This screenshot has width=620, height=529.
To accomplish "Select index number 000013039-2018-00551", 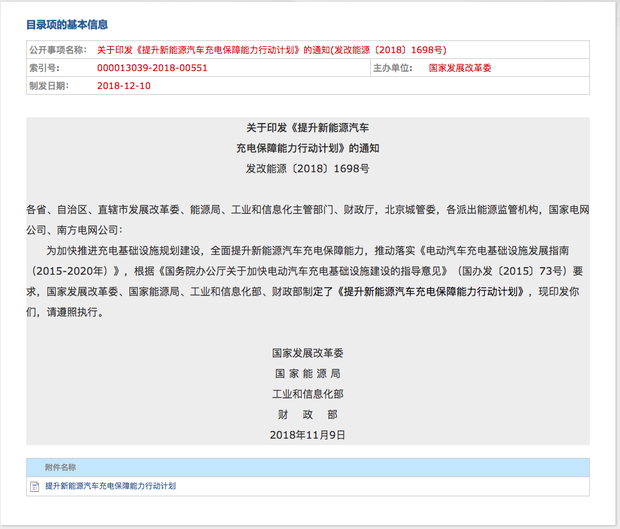I will (x=152, y=68).
